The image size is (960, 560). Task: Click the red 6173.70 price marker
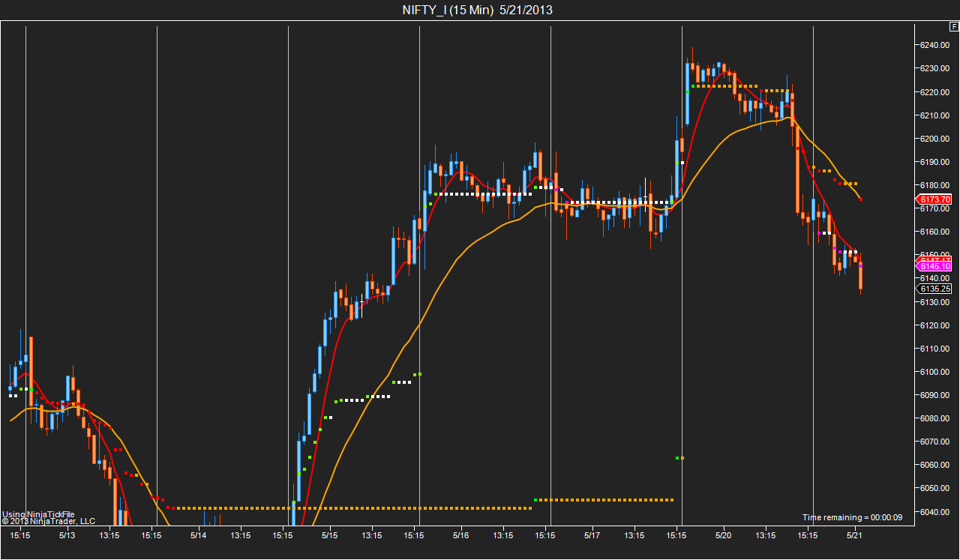(x=934, y=199)
